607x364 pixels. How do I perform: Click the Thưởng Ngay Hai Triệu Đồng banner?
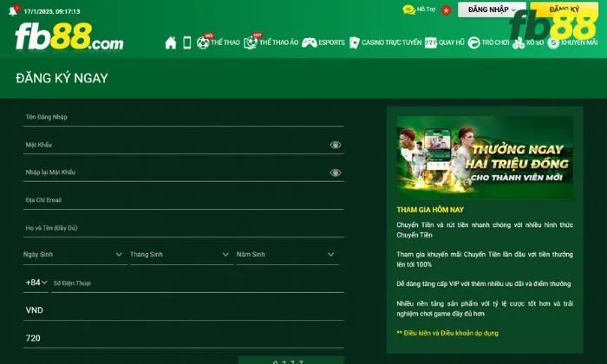(x=485, y=158)
